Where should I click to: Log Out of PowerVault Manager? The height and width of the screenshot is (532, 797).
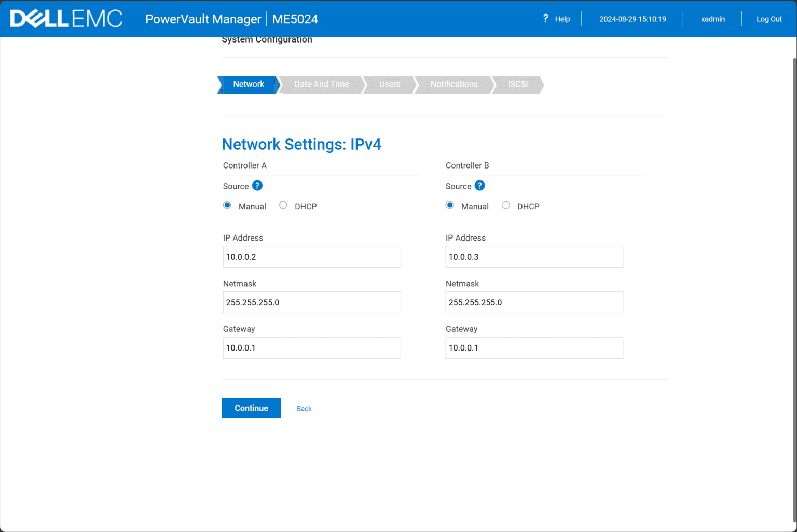tap(768, 19)
